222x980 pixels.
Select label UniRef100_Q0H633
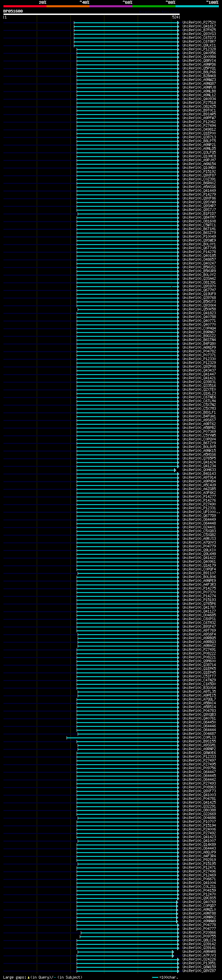tap(199, 470)
